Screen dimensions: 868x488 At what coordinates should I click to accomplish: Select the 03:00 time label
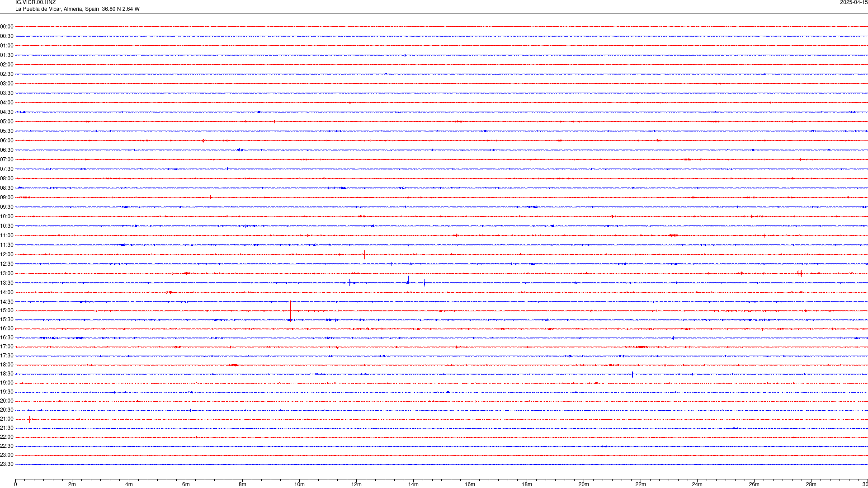pos(7,84)
